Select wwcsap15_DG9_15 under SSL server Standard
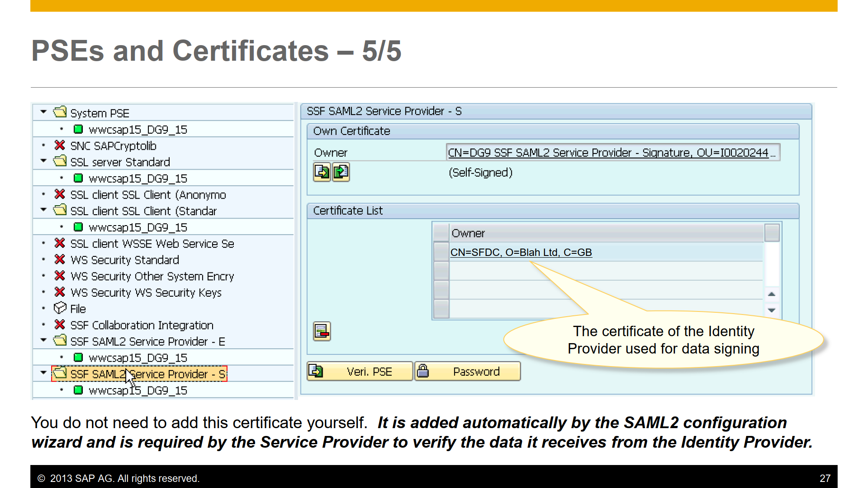 point(138,178)
